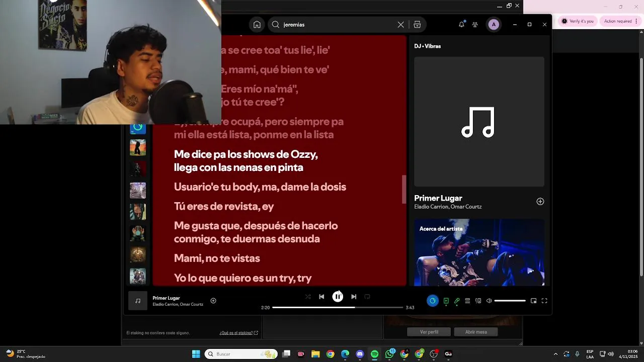Viewport: 644px width, 362px height.
Task: Click lyric 'Yo lo que quiero es un try, try'
Action: click(x=243, y=278)
